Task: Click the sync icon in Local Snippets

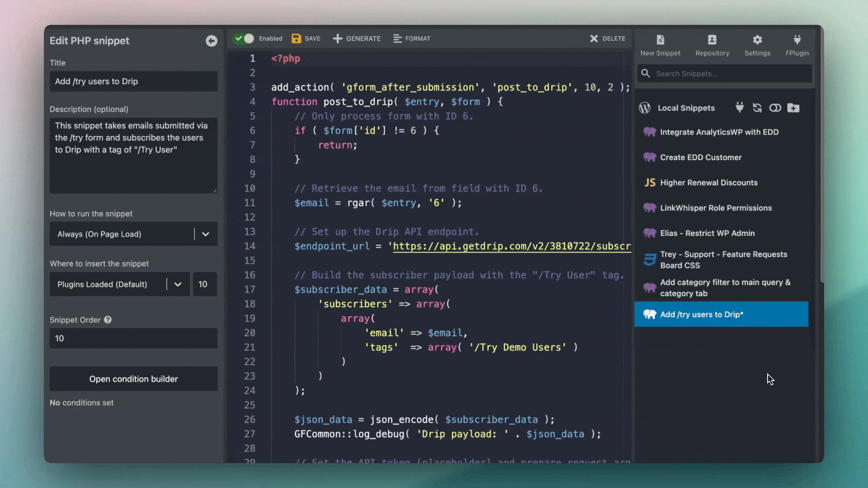Action: [757, 108]
